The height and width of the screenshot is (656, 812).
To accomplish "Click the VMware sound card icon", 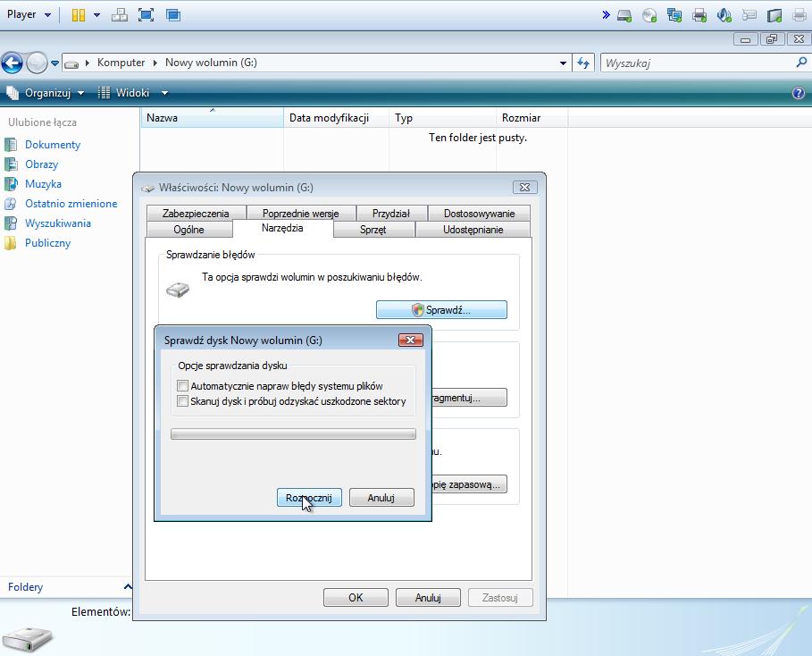I will [x=724, y=15].
